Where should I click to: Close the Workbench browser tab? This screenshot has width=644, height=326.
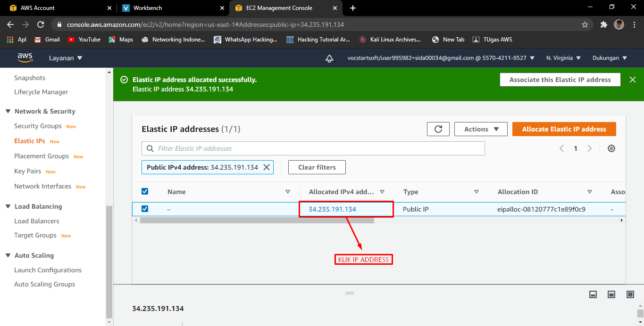[222, 8]
